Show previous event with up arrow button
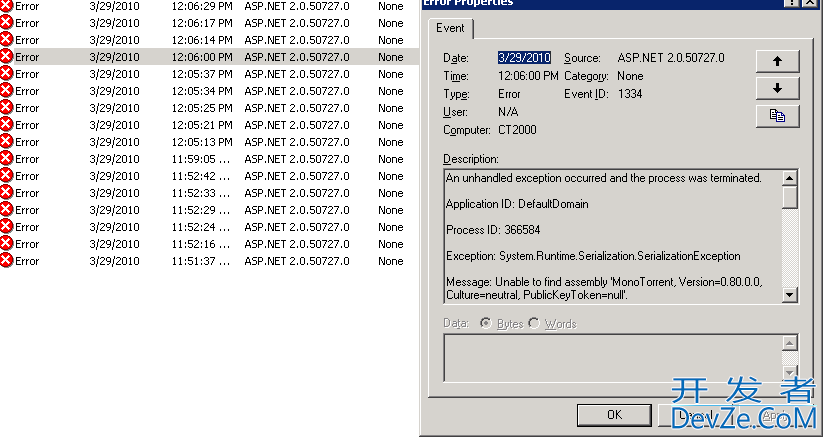Screen dimensions: 827x440 click(x=777, y=61)
